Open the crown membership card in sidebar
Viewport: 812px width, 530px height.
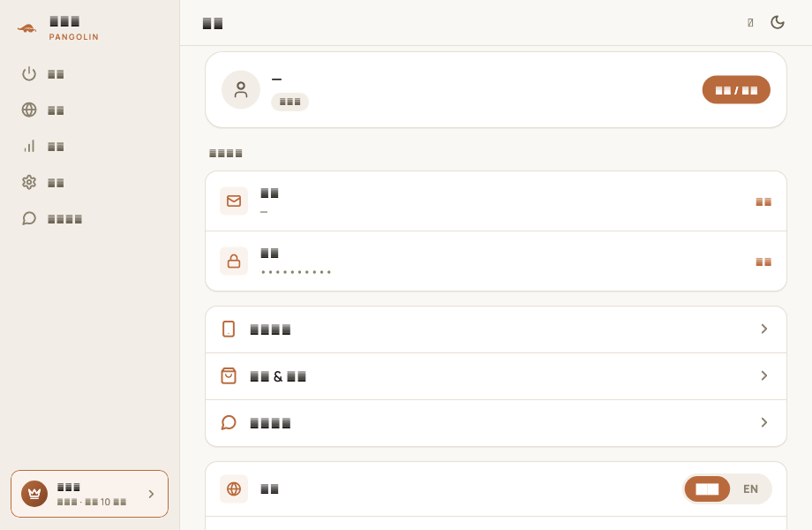(x=90, y=494)
